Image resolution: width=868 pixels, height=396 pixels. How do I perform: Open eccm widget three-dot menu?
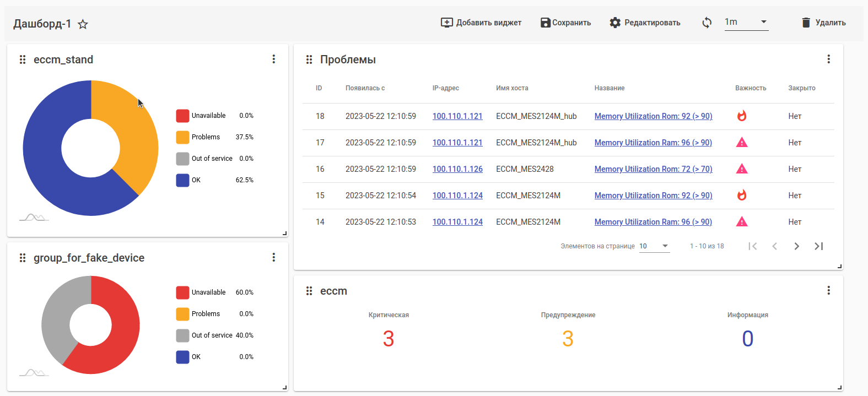coord(828,290)
